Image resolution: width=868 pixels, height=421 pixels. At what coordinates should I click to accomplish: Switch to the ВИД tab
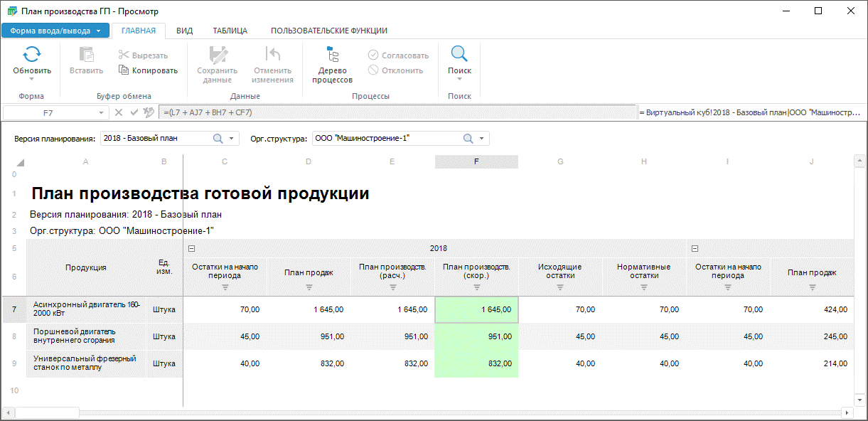[x=184, y=31]
